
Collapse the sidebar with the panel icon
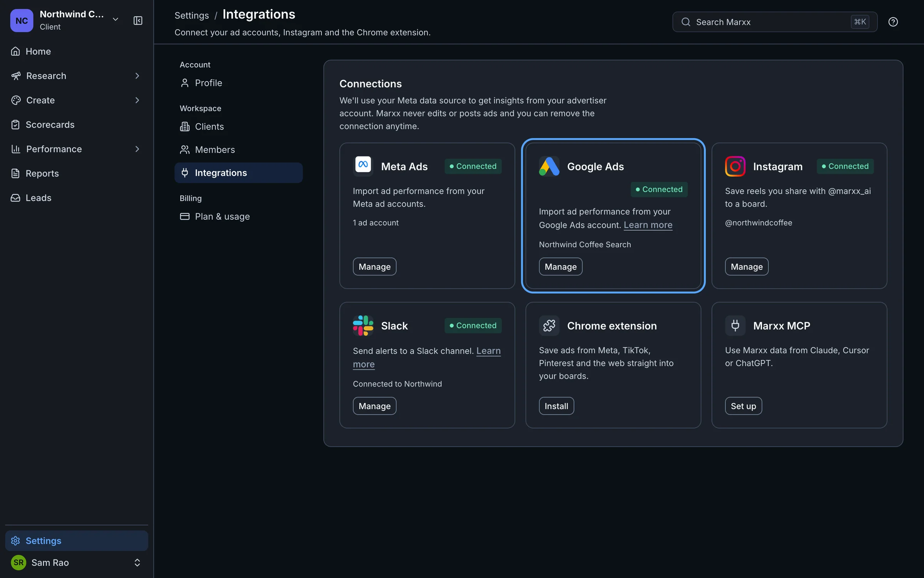point(138,20)
